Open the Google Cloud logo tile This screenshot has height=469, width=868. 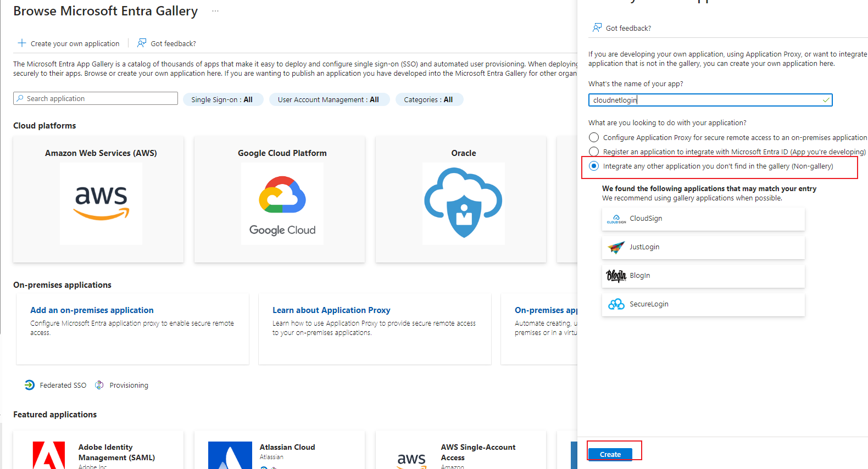click(x=282, y=203)
